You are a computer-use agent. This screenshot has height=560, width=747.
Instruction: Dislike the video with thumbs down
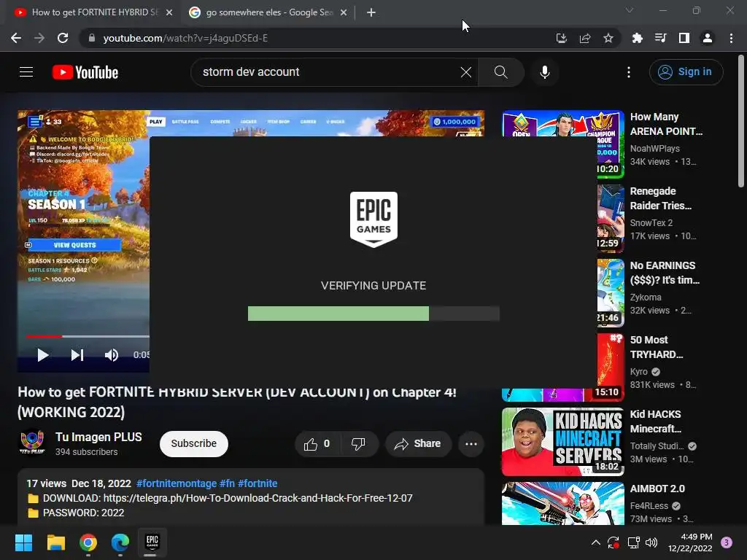pos(357,444)
